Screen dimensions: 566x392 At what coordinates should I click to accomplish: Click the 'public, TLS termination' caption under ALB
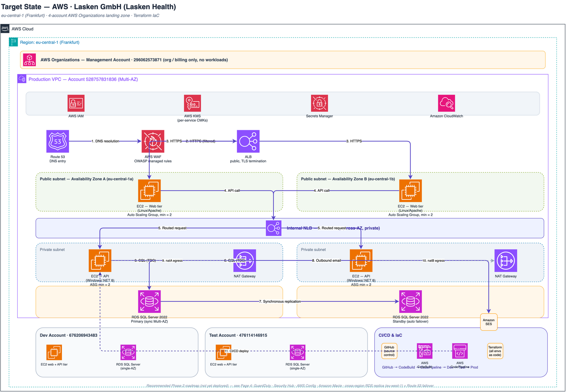click(248, 161)
